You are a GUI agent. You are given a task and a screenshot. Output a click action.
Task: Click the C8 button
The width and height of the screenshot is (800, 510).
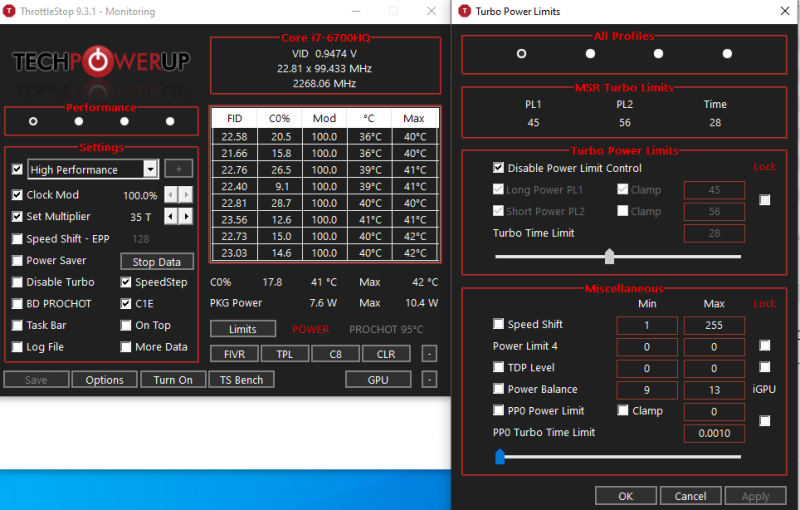tap(335, 354)
